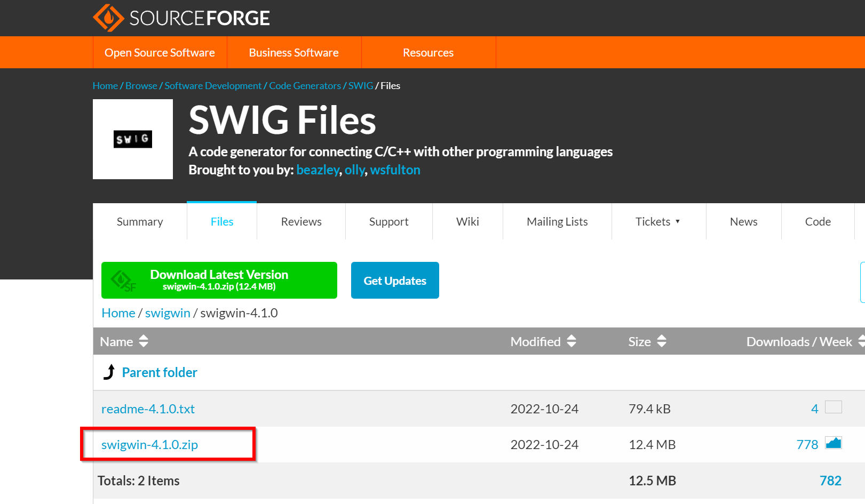Sort files by Name column arrows
865x504 pixels.
click(143, 341)
